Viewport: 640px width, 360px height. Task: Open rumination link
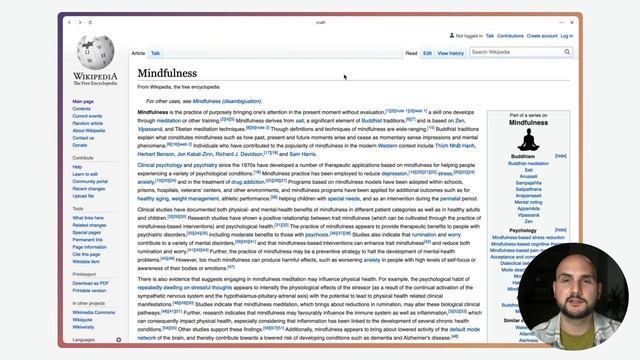[x=424, y=235]
